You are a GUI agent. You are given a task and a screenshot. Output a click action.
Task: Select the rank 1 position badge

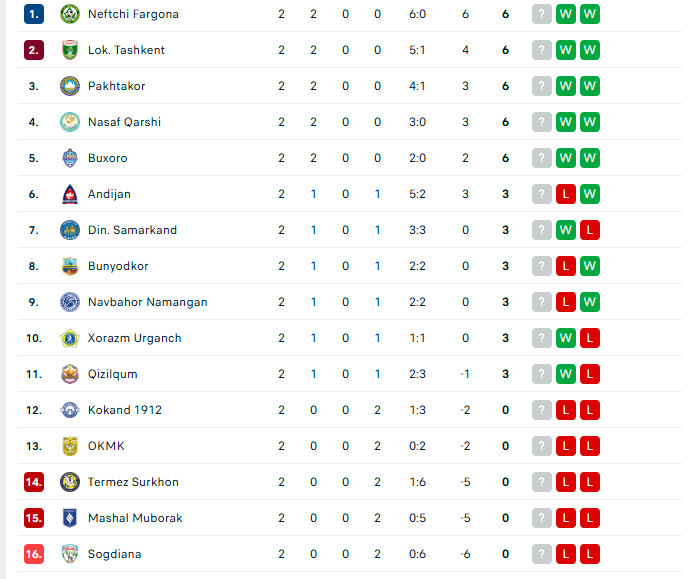point(34,14)
